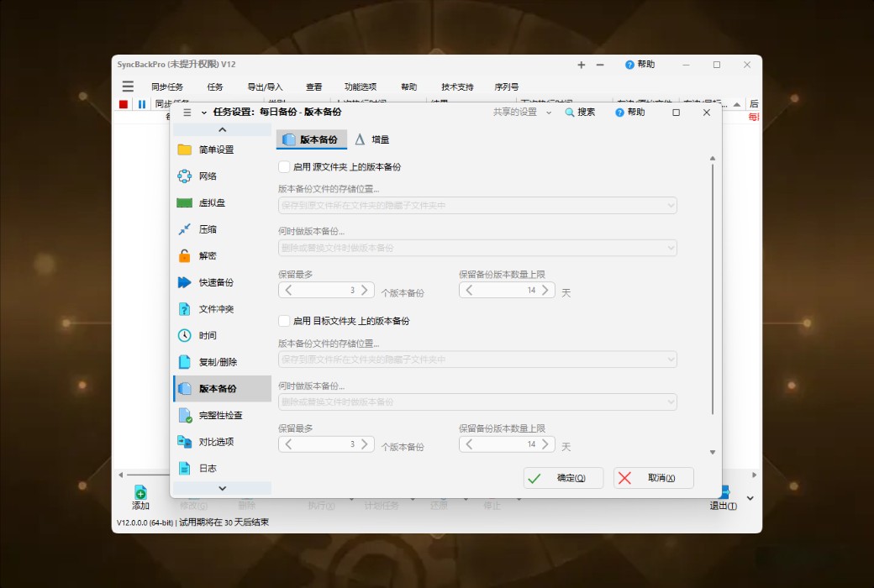Enable 源文件夹 version backup checkbox

[x=284, y=167]
